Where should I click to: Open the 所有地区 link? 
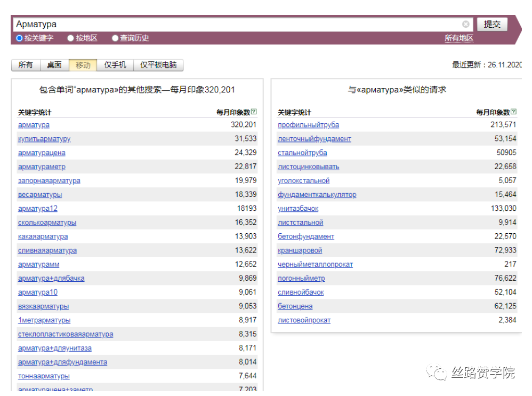point(459,38)
